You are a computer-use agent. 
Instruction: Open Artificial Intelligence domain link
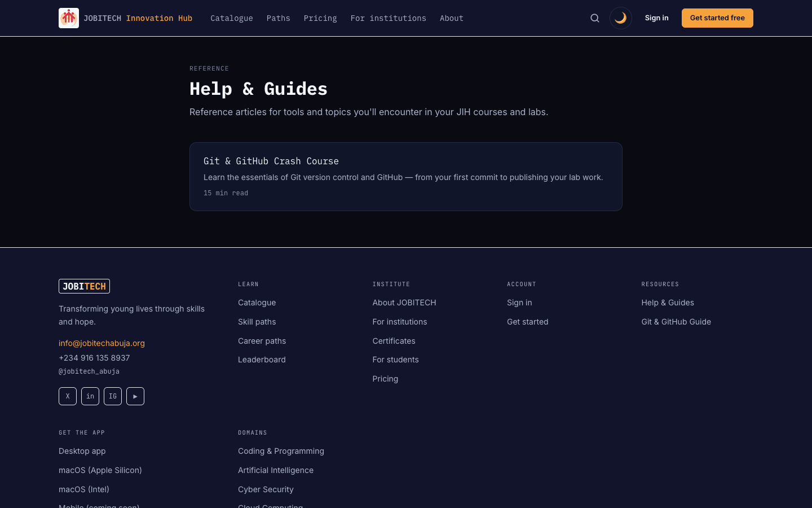(276, 470)
